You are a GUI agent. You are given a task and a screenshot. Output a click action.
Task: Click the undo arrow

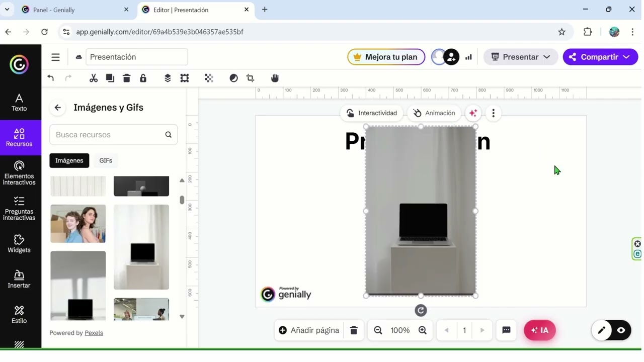pos(51,78)
